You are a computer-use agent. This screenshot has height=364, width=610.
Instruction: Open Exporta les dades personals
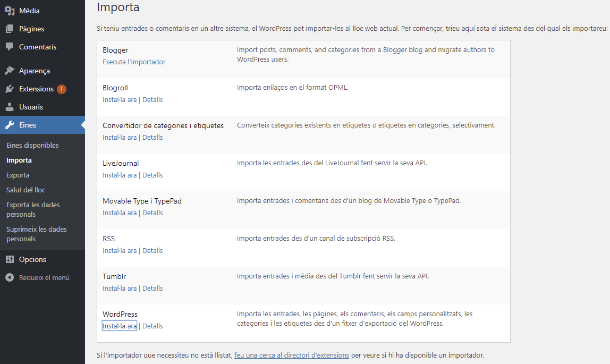pos(33,209)
